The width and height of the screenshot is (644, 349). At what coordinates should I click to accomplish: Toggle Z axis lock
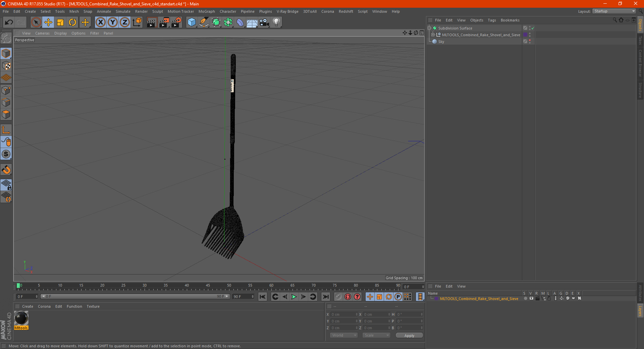coord(125,22)
